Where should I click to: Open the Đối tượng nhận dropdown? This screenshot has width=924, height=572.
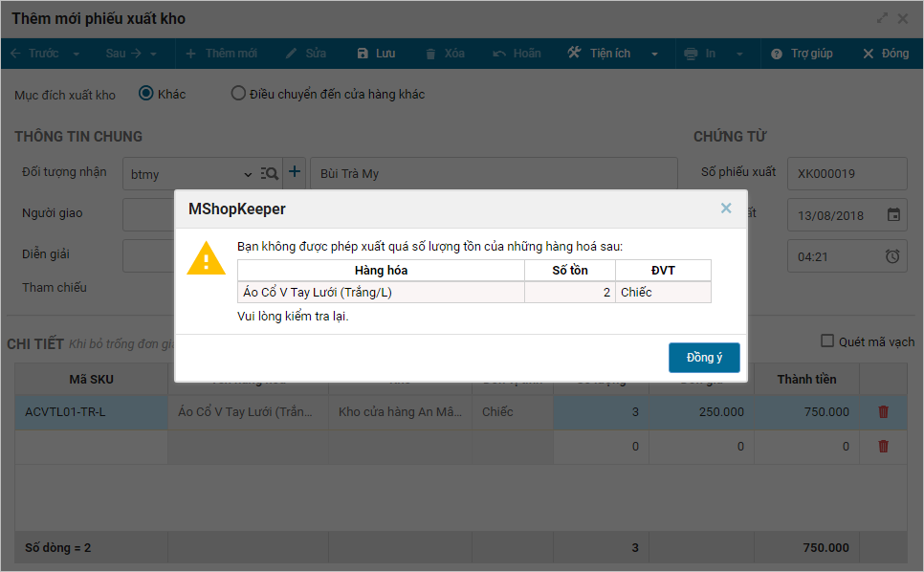248,174
